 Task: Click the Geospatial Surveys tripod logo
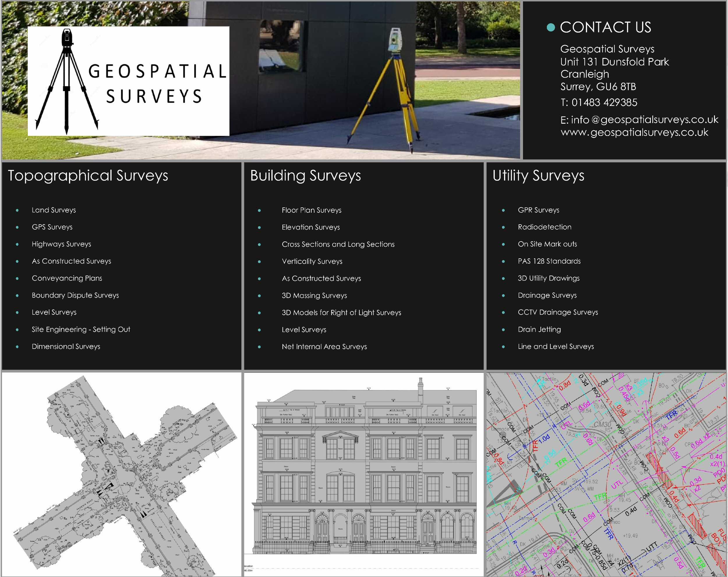pos(128,81)
